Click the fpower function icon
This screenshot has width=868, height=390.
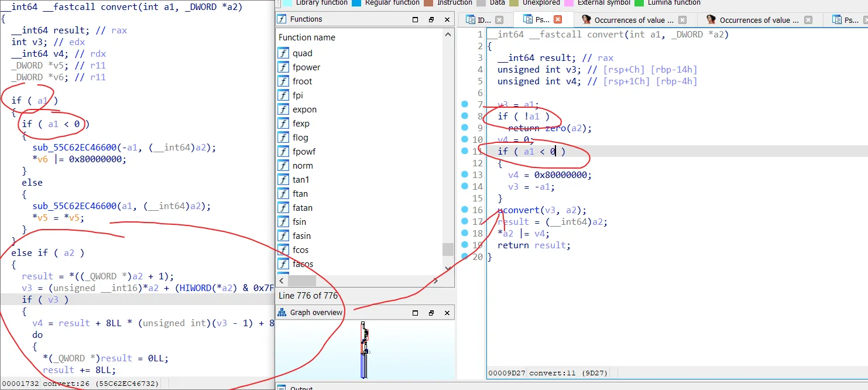(x=283, y=67)
